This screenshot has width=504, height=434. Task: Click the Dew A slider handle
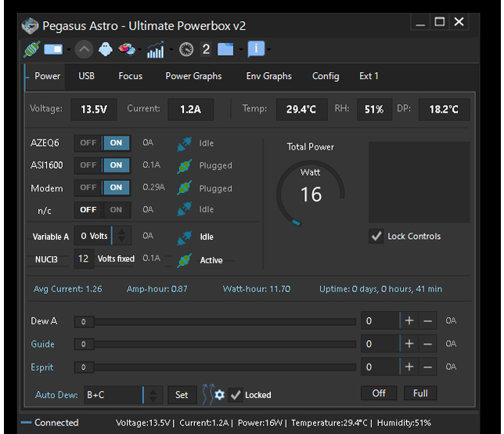pos(84,322)
